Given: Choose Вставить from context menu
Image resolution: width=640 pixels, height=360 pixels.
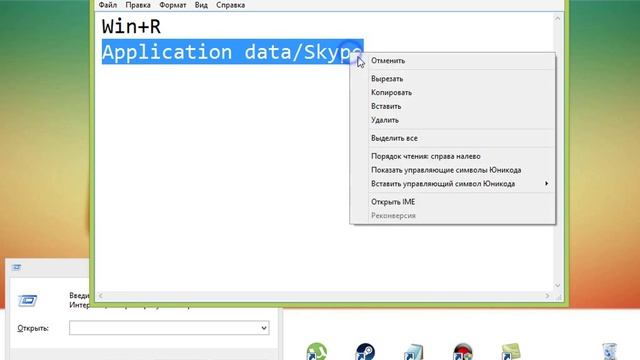Looking at the screenshot, I should coord(452,107).
